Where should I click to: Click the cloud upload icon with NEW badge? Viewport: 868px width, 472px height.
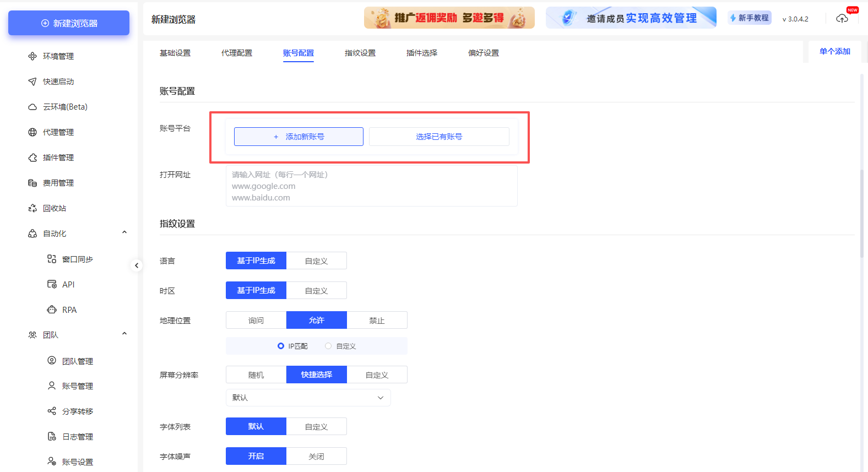pos(842,19)
